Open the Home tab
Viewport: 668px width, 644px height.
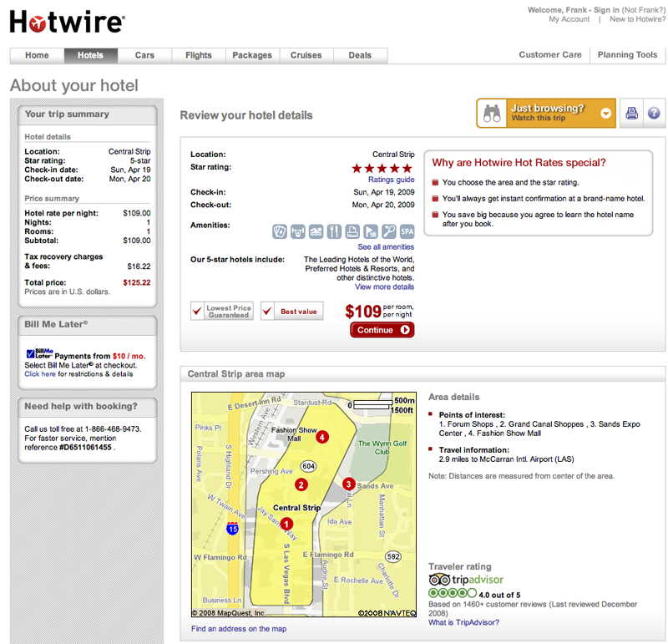(x=37, y=55)
